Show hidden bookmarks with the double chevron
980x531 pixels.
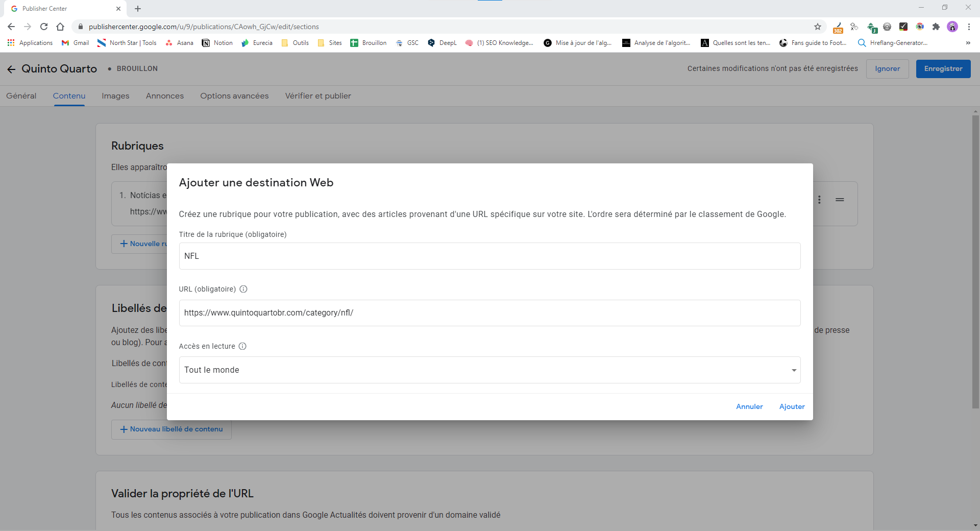click(x=968, y=43)
